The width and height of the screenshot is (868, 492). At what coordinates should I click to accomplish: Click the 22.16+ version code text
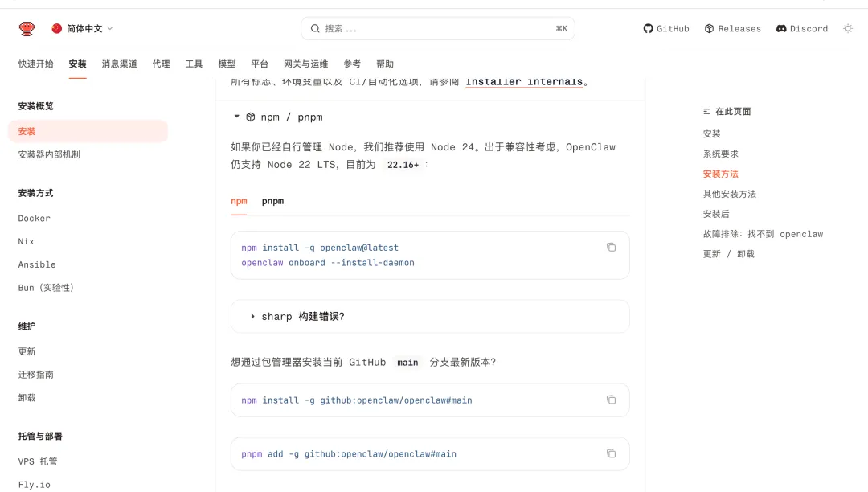tap(403, 165)
